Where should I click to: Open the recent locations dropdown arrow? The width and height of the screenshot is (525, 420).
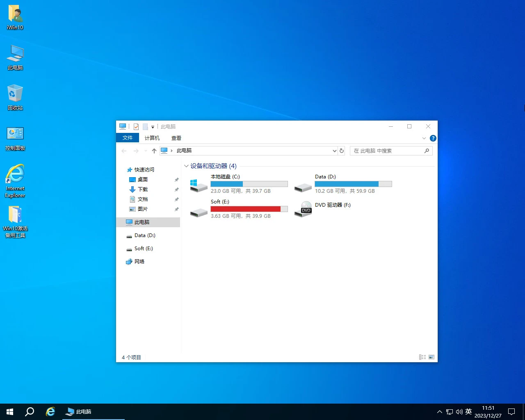[145, 151]
